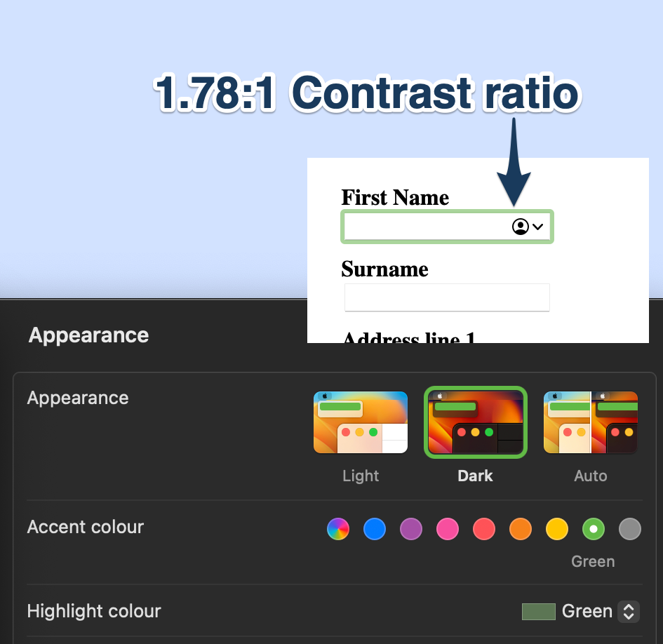Image resolution: width=663 pixels, height=644 pixels.
Task: Click the Green highlight colour label
Action: [587, 612]
